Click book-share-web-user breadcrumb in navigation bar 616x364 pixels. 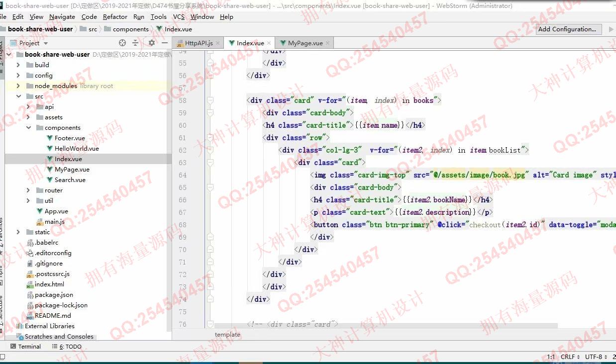tap(40, 29)
